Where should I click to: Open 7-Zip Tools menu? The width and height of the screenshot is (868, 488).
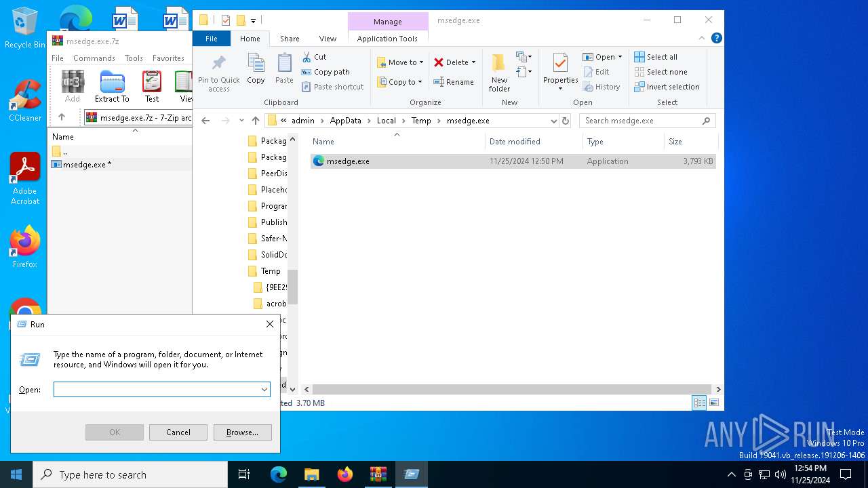click(x=134, y=58)
